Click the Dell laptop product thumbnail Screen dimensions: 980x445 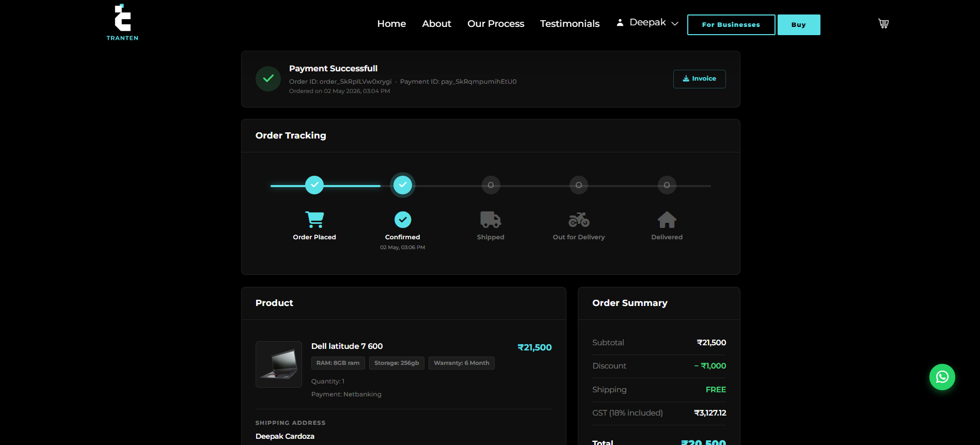pyautogui.click(x=279, y=364)
